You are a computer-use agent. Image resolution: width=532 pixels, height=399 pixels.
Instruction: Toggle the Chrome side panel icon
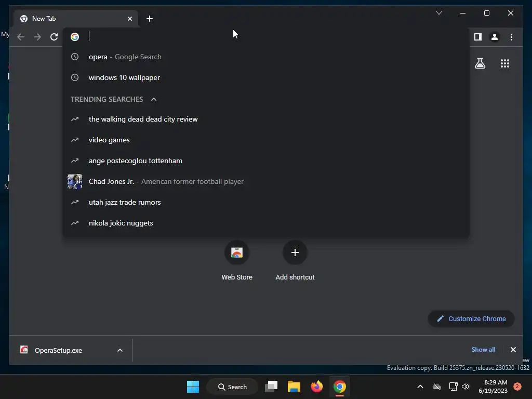(478, 37)
